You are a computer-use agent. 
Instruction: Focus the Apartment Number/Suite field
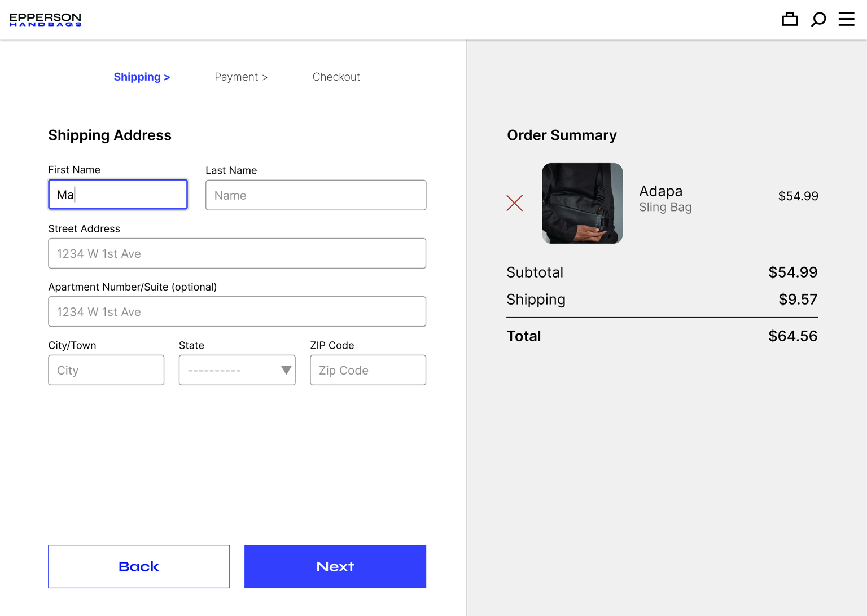pyautogui.click(x=237, y=311)
